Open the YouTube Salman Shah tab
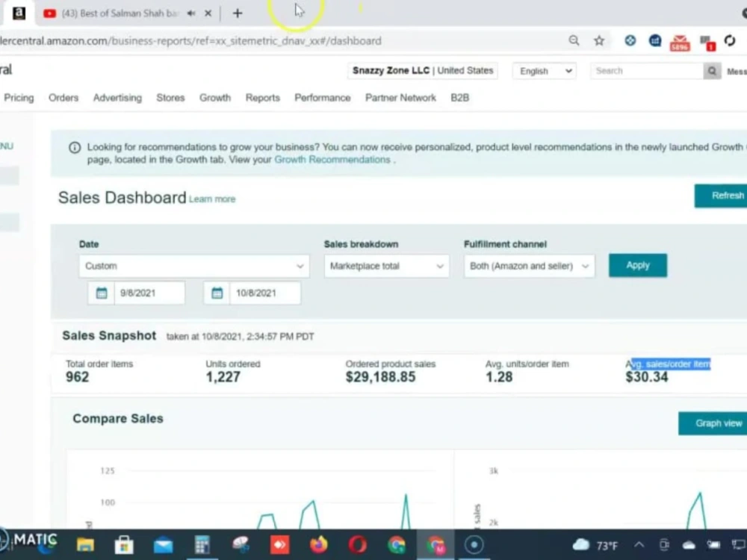This screenshot has height=560, width=747. (112, 13)
